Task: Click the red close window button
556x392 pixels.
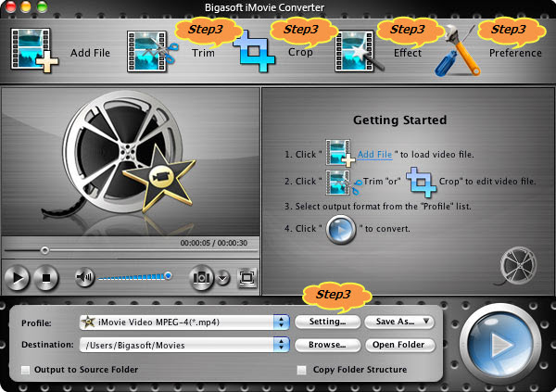Action: point(10,6)
